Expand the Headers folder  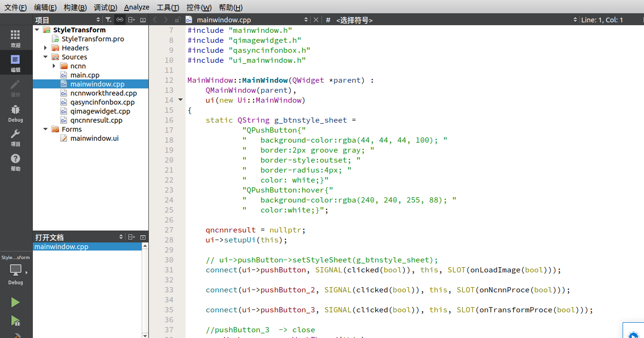coord(45,48)
